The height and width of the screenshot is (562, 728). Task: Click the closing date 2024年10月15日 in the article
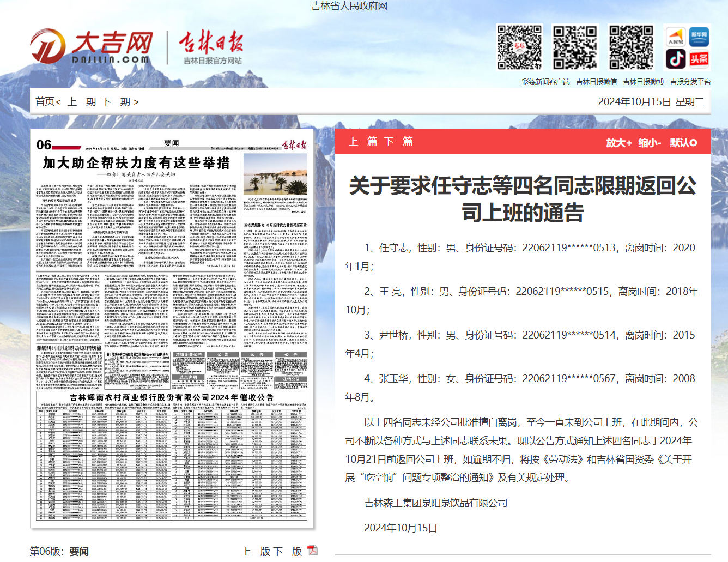401,528
